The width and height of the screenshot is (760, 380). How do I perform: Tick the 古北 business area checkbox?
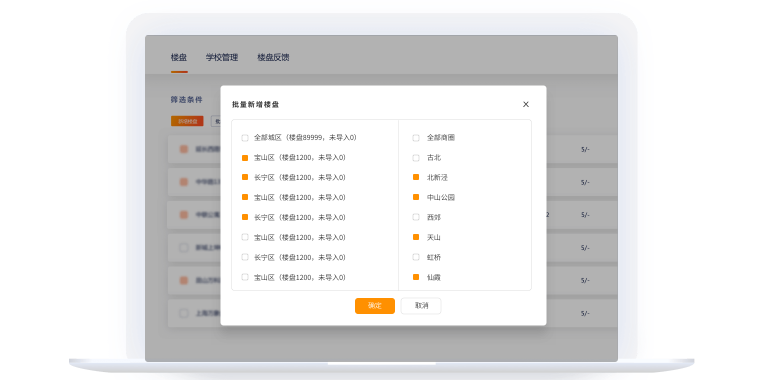pos(416,158)
